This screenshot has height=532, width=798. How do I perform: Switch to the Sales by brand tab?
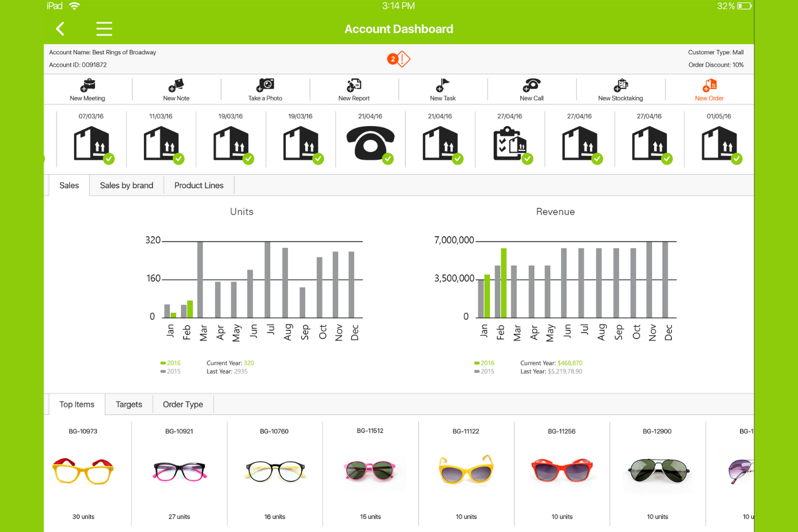tap(126, 185)
